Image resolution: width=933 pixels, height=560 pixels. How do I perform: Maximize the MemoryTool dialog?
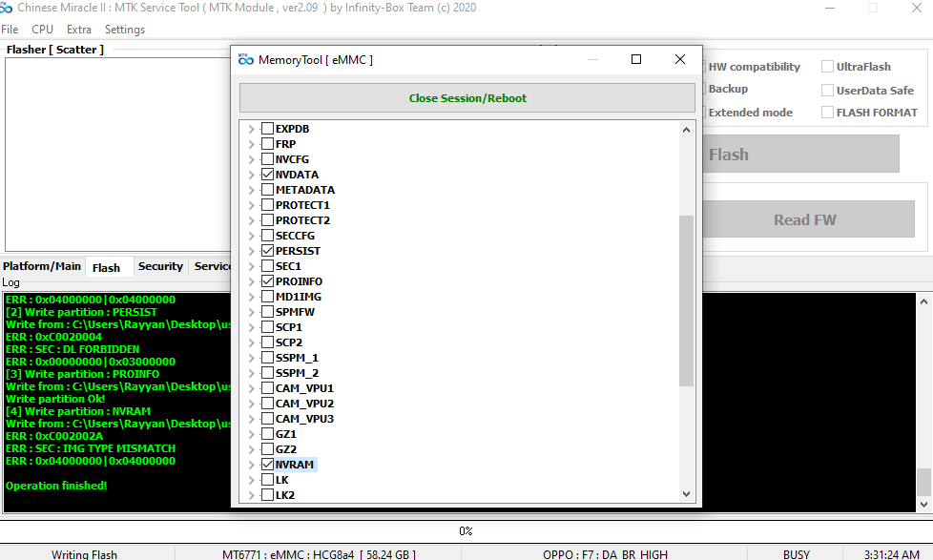[636, 59]
